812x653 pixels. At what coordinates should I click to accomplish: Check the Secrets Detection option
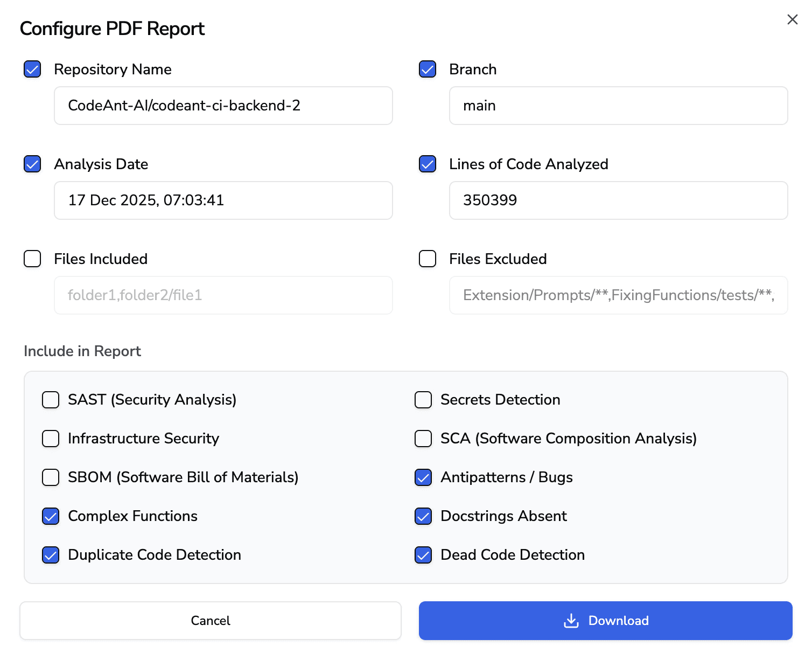pyautogui.click(x=423, y=400)
